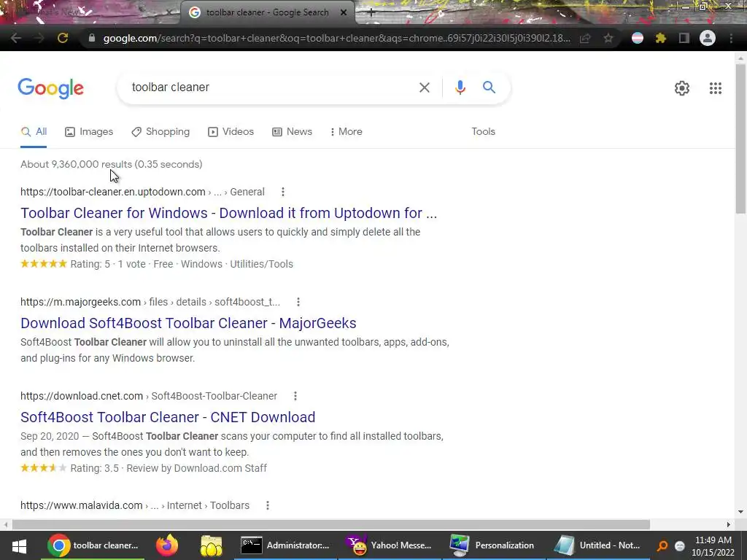This screenshot has height=560, width=747.
Task: Click scroll down arrow of page
Action: [740, 512]
